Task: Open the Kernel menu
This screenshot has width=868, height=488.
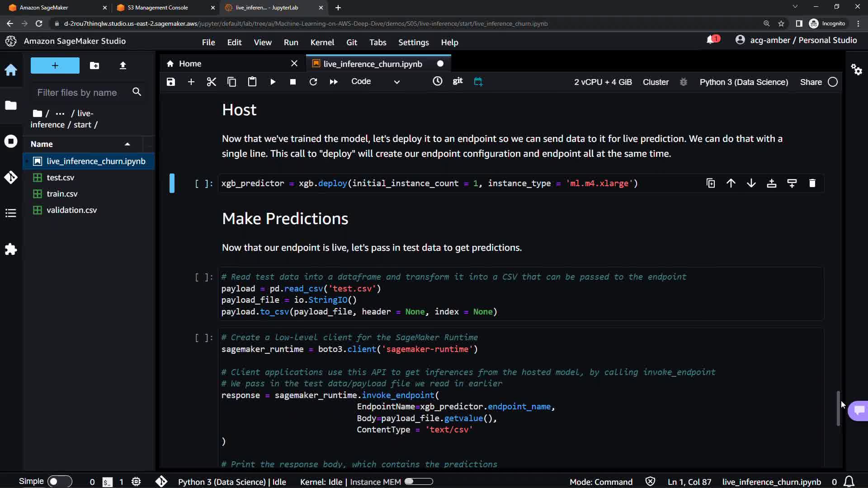Action: [322, 42]
